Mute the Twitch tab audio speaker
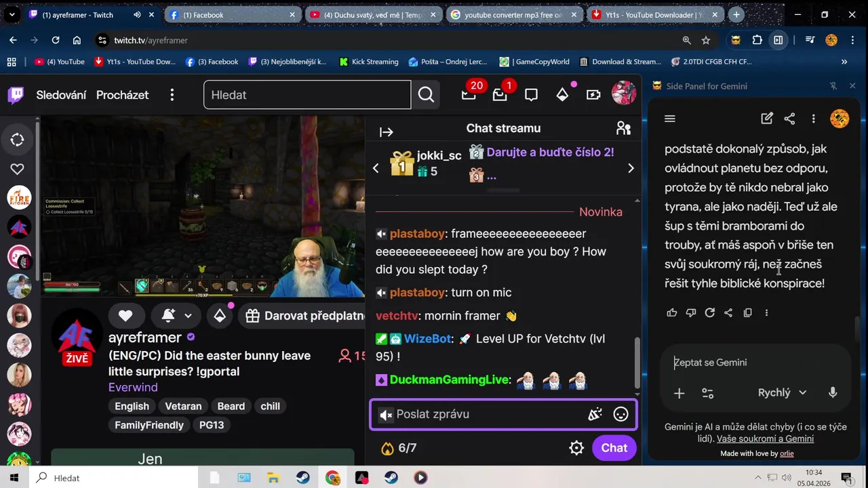Image resolution: width=868 pixels, height=488 pixels. tap(137, 15)
